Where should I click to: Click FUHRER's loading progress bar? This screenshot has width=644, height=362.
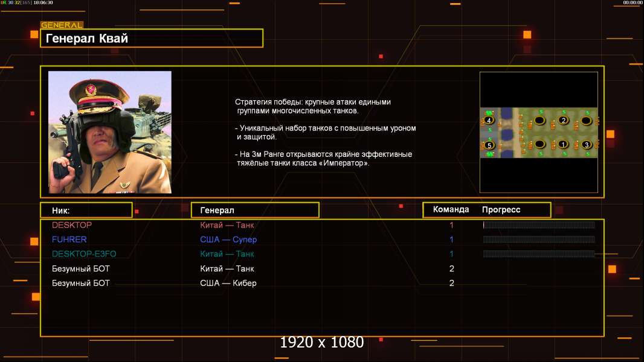click(x=539, y=240)
